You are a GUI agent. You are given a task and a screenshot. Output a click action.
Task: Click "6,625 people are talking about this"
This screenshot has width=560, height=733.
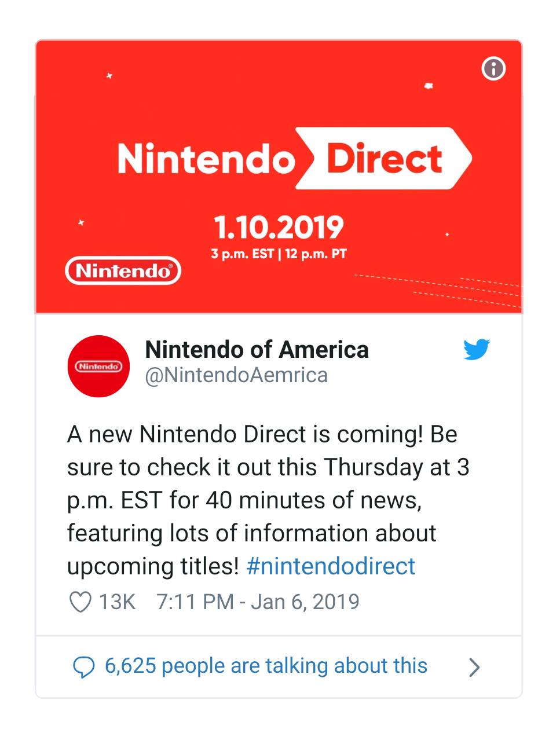pyautogui.click(x=266, y=666)
